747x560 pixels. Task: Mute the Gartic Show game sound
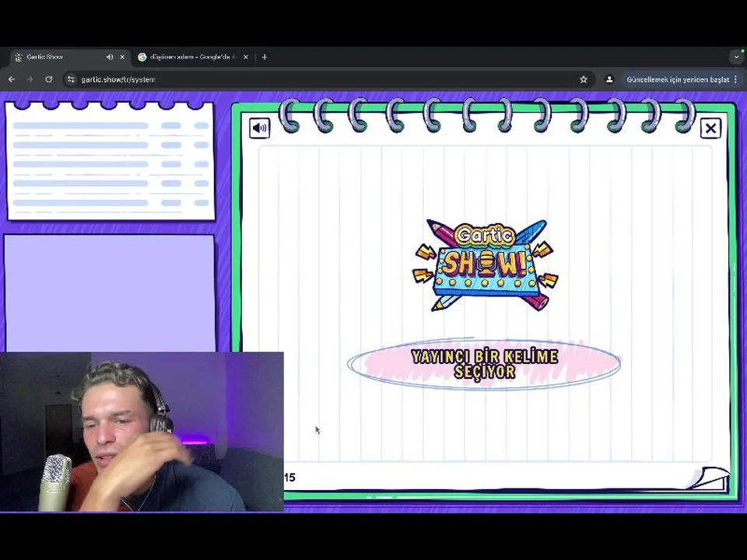(x=260, y=128)
